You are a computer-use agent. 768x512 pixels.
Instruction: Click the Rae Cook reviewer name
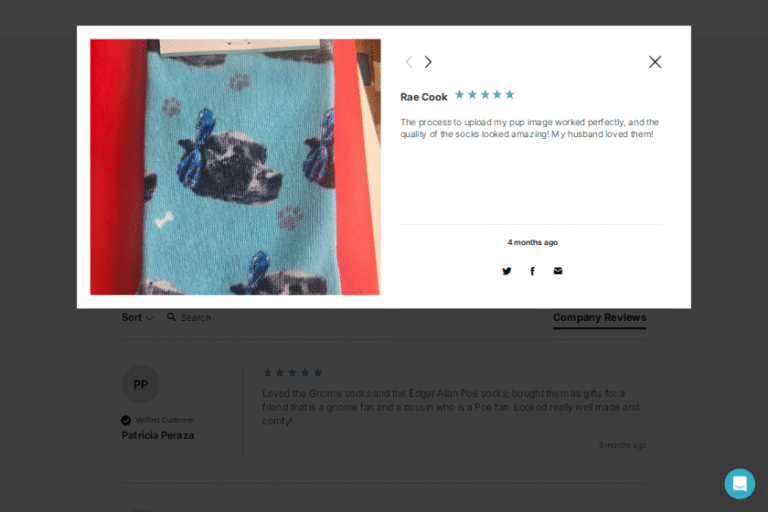coord(424,97)
